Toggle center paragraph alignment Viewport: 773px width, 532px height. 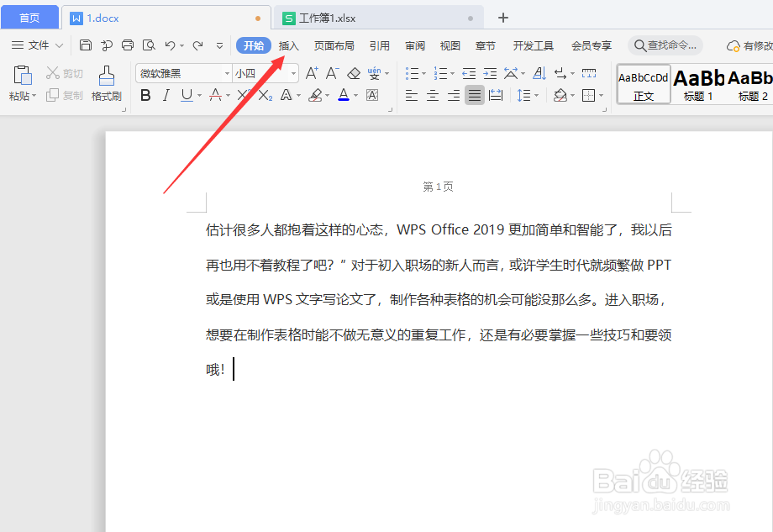click(432, 95)
